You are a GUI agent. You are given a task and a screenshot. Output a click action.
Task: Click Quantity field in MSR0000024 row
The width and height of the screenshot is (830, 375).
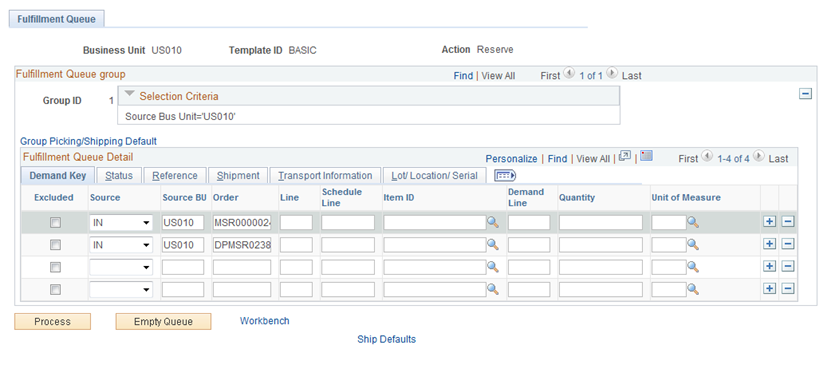[x=601, y=223]
